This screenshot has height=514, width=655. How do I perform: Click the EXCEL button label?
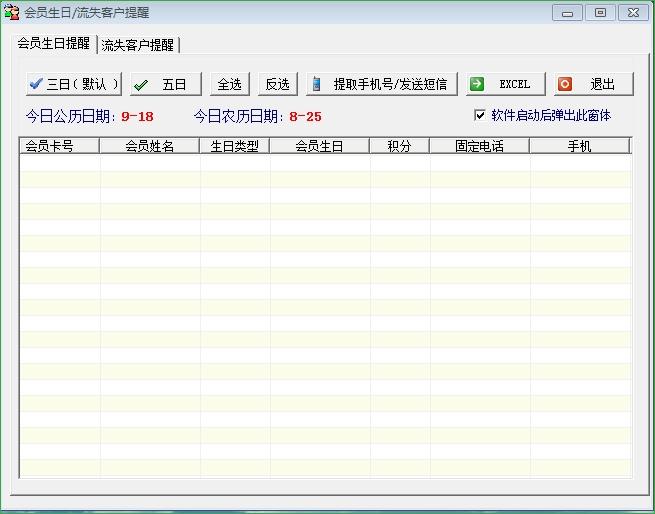pos(515,84)
